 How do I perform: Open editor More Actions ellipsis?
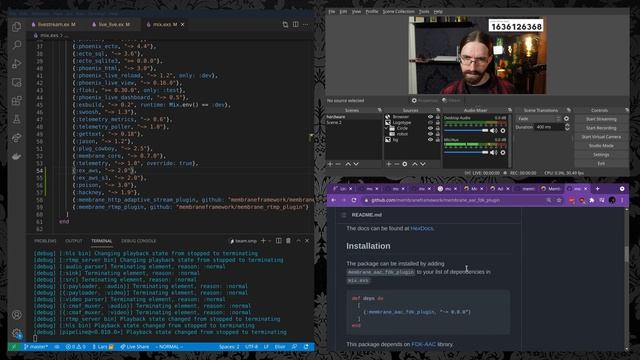(x=305, y=24)
